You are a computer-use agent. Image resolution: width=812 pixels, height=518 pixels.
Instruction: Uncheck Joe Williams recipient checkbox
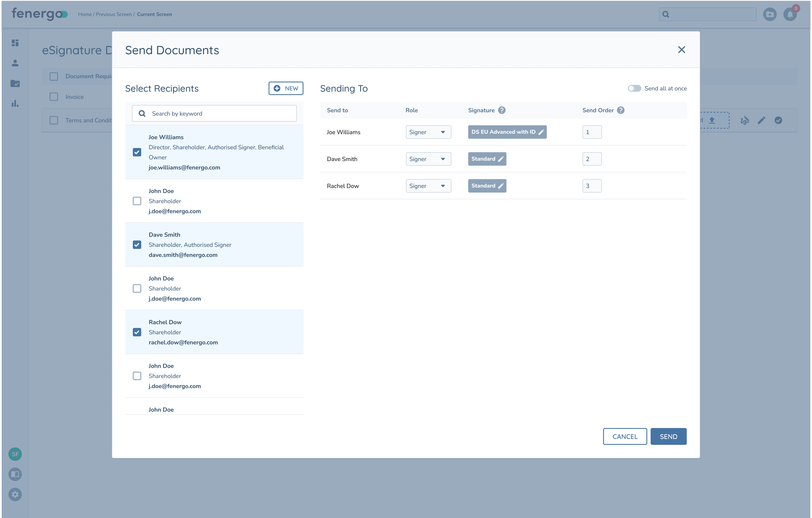pos(137,152)
